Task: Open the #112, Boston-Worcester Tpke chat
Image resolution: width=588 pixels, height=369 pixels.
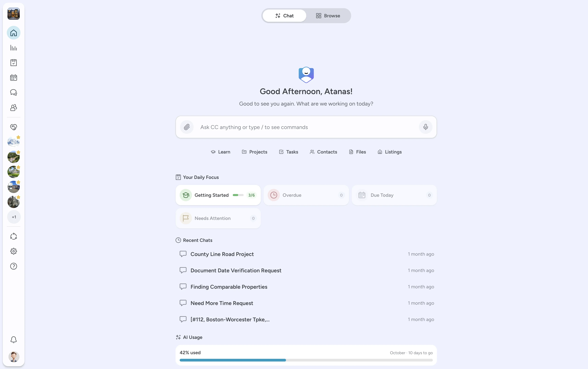Action: tap(306, 319)
